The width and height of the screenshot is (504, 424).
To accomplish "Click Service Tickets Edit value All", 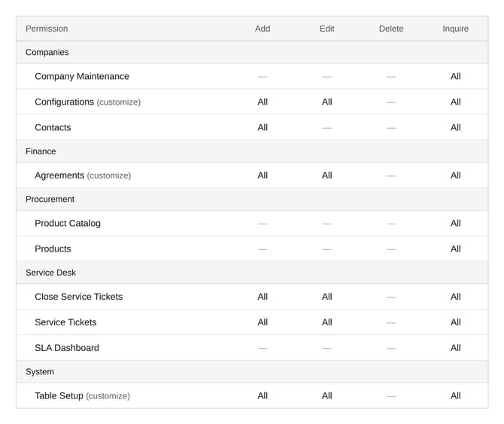I will click(x=327, y=322).
